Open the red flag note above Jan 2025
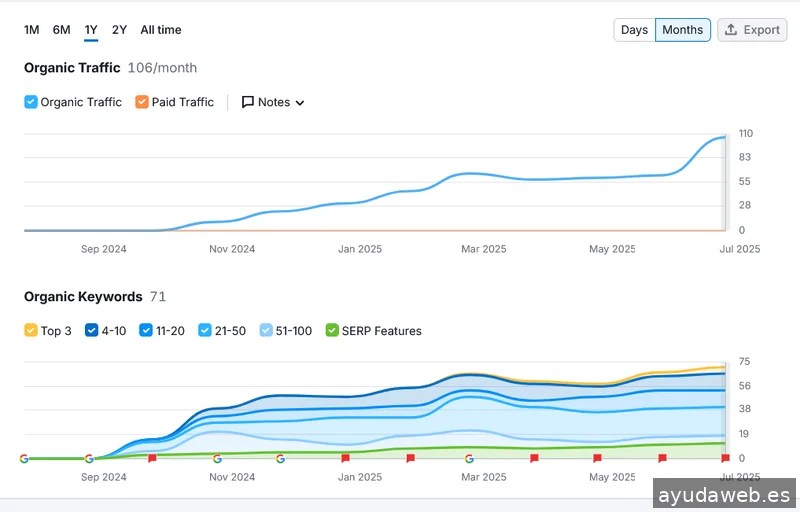Image resolution: width=800 pixels, height=512 pixels. (345, 458)
